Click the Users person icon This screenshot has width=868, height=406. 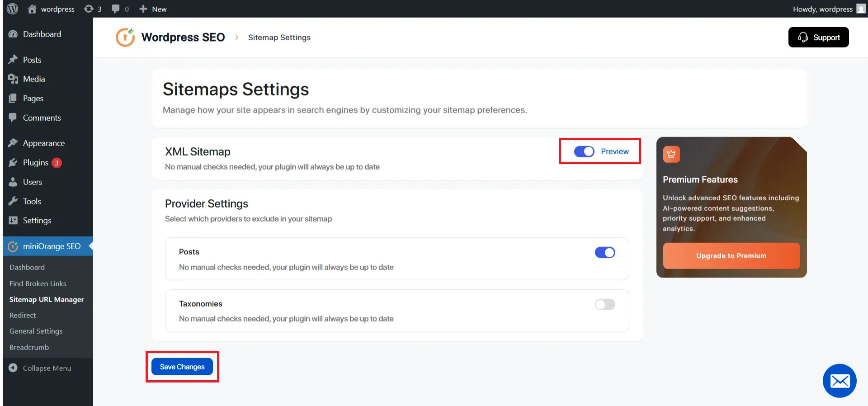(x=13, y=182)
